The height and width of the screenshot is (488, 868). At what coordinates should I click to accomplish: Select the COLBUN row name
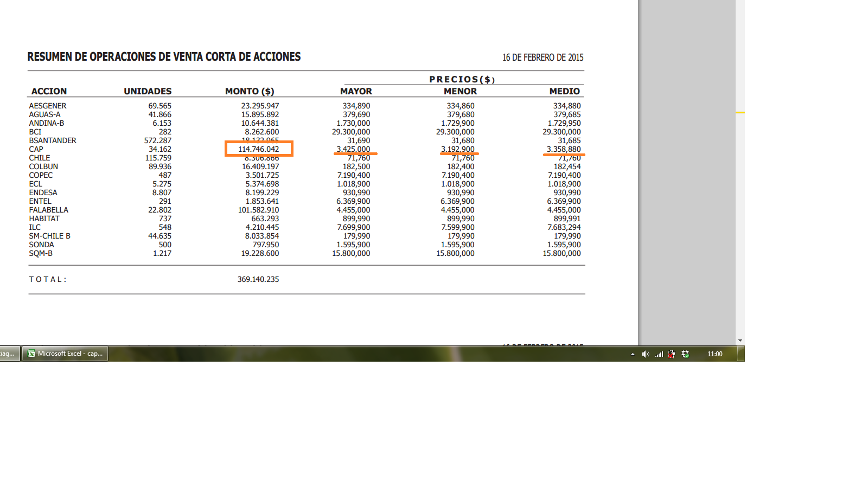pyautogui.click(x=43, y=166)
